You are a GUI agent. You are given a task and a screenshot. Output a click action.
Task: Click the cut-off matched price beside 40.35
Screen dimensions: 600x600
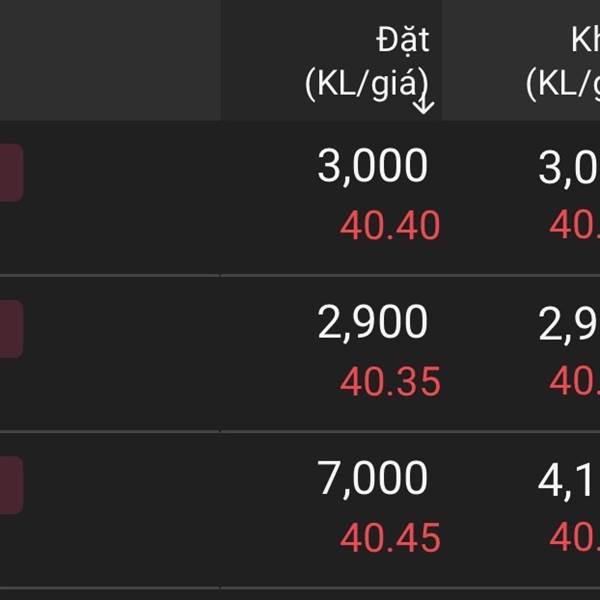[x=574, y=382]
